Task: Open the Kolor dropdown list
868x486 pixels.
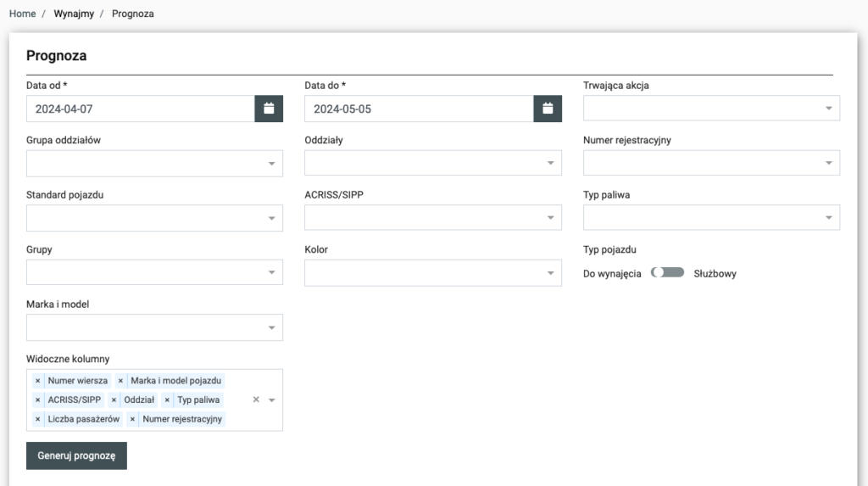Action: click(x=432, y=273)
